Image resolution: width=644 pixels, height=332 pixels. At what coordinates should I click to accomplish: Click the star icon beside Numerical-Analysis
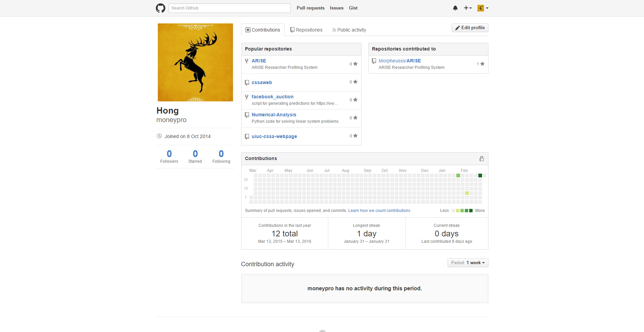coord(355,118)
